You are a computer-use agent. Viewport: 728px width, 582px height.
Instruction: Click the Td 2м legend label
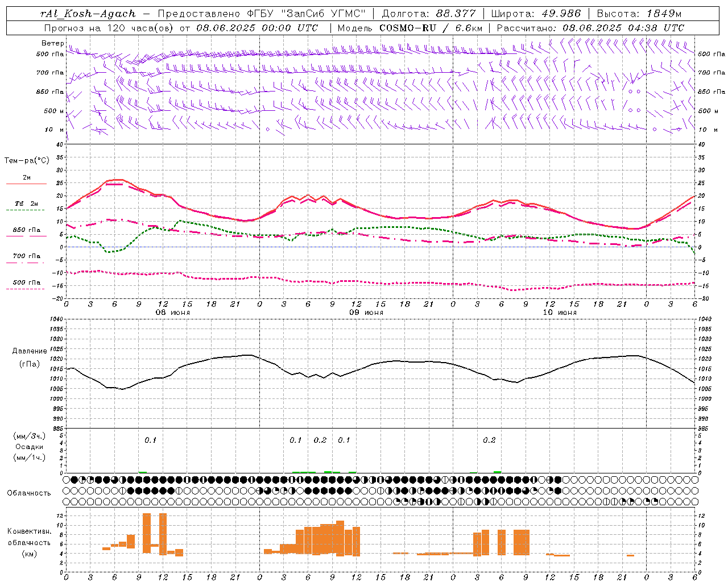[26, 203]
